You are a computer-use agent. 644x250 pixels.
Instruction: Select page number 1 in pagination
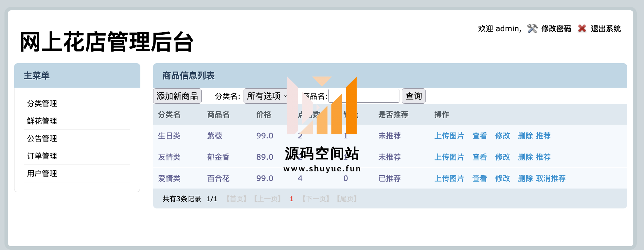click(291, 199)
